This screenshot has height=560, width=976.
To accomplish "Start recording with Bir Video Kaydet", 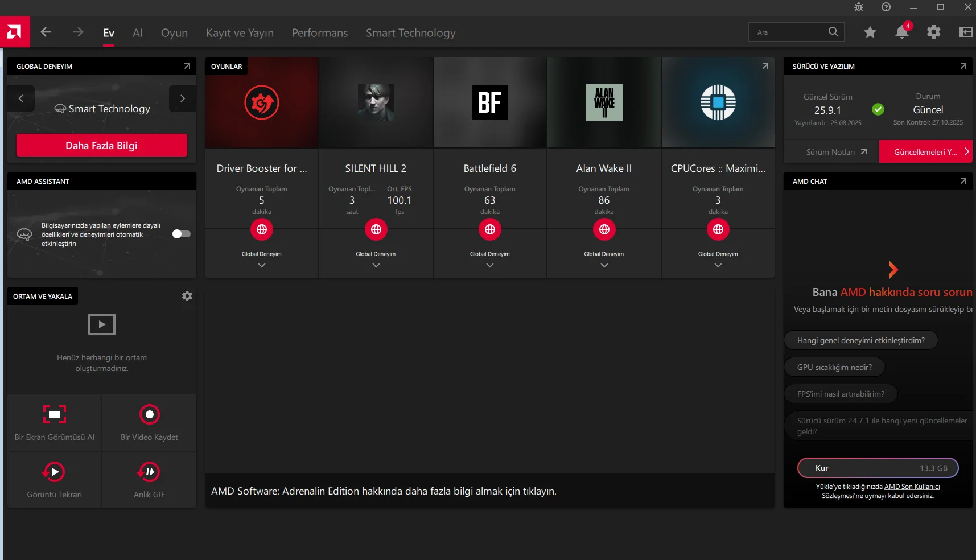I will [x=149, y=423].
